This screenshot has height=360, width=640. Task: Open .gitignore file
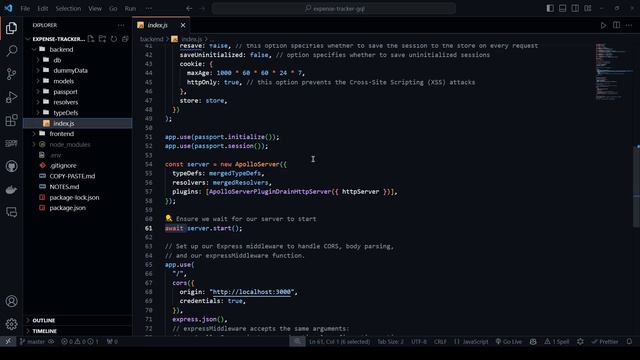coord(63,165)
